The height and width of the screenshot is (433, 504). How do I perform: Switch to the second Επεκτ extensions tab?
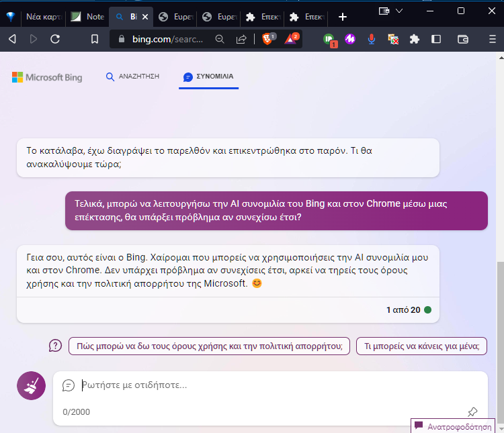(307, 17)
